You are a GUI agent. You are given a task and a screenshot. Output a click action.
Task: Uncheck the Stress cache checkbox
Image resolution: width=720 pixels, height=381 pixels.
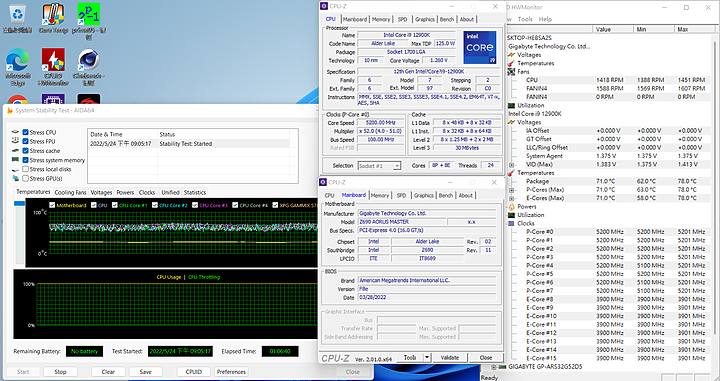pyautogui.click(x=26, y=151)
